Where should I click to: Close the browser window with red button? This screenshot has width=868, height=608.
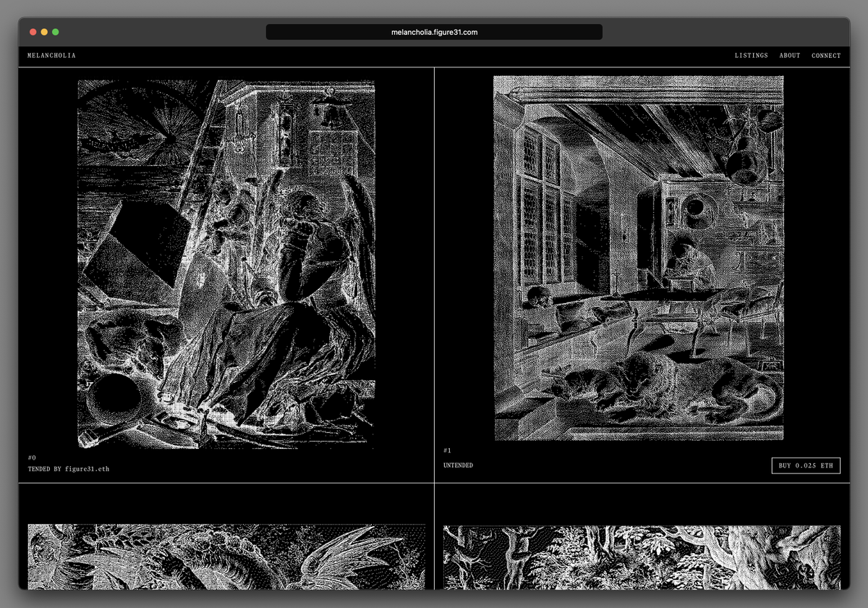tap(33, 32)
